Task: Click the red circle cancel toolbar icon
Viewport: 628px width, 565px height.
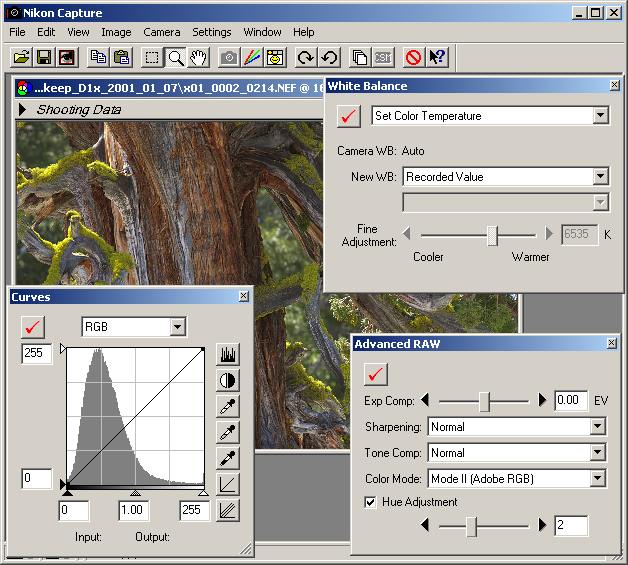Action: [x=412, y=57]
